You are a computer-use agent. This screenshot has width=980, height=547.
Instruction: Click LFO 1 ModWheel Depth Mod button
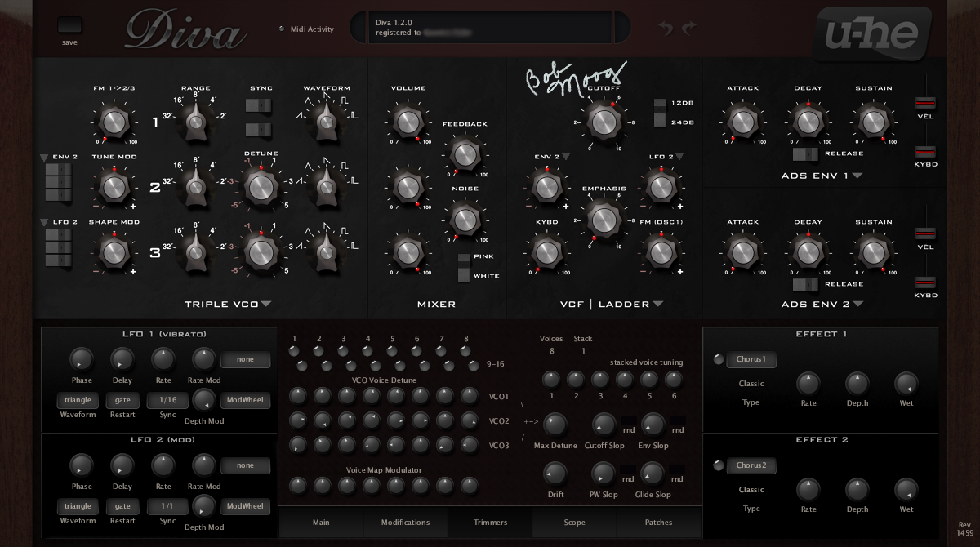tap(246, 400)
